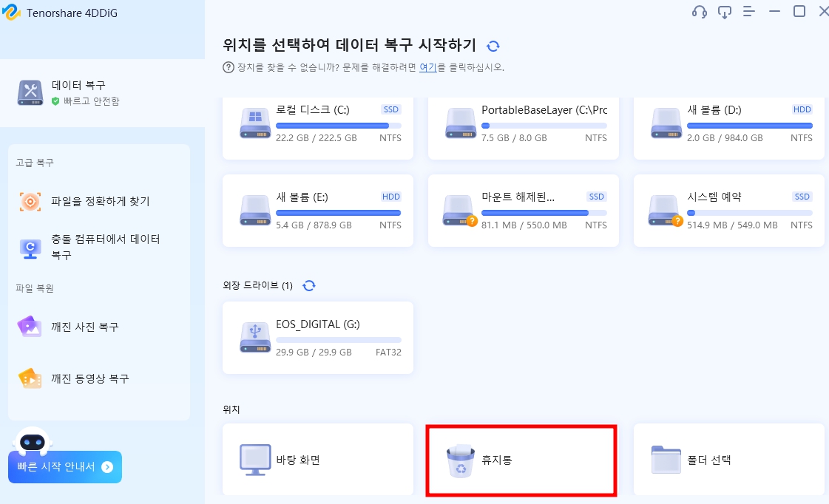
Task: Click the FAT32 label on EOS_DIGITAL
Action: point(388,353)
